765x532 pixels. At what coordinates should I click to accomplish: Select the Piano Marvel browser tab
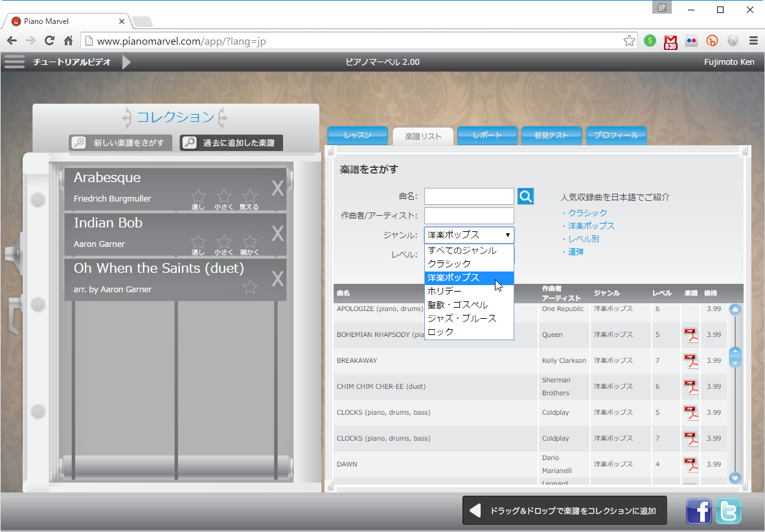[x=68, y=21]
